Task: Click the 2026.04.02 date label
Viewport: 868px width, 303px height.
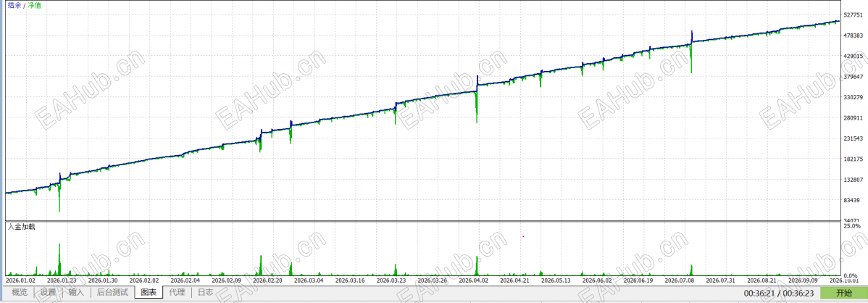Action: click(x=475, y=281)
